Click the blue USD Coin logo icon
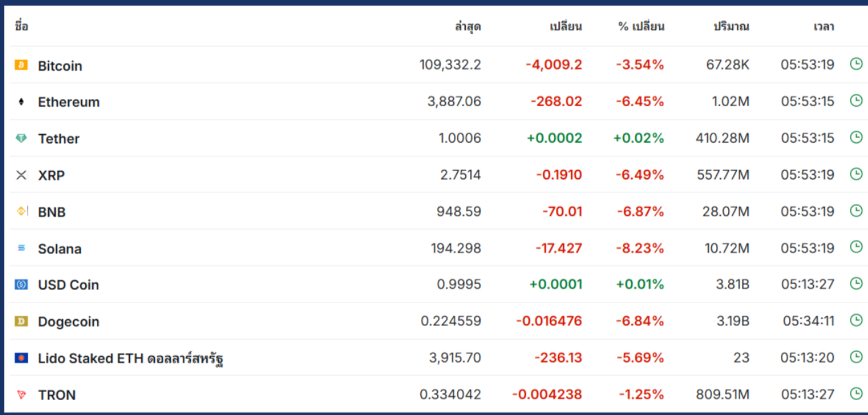868x415 pixels. (x=21, y=284)
